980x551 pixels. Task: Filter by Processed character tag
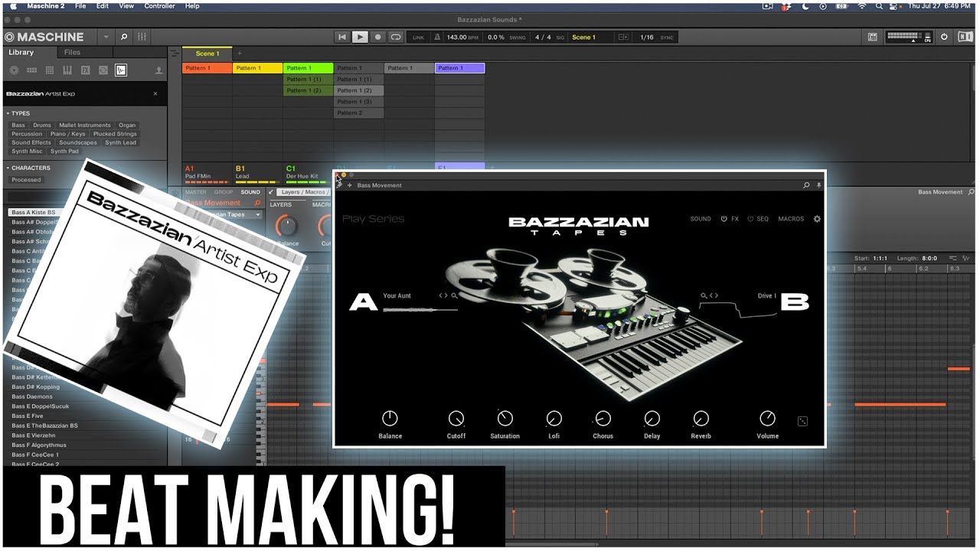tap(26, 180)
